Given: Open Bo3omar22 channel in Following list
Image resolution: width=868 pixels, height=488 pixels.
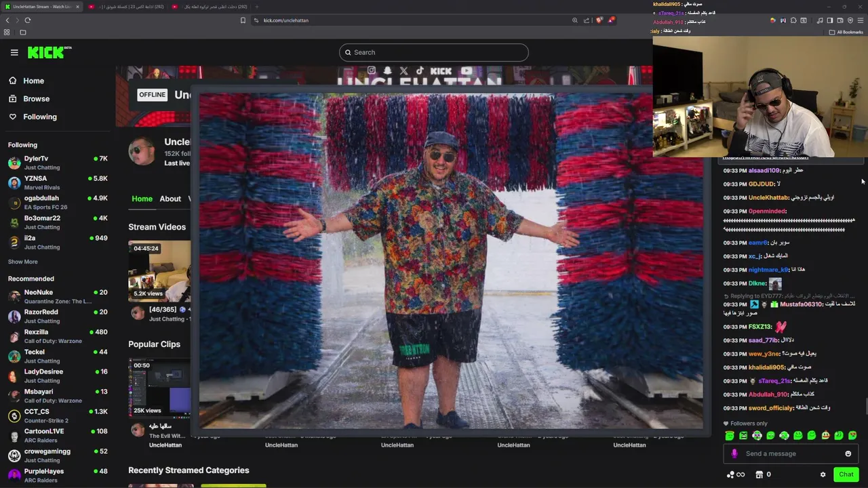Looking at the screenshot, I should click(58, 222).
